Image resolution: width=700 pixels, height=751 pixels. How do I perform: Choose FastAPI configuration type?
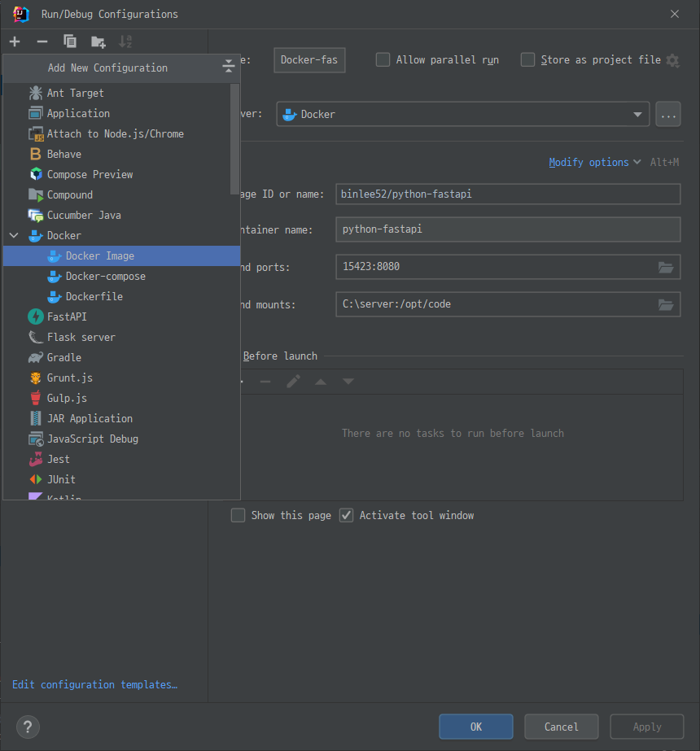point(122,317)
